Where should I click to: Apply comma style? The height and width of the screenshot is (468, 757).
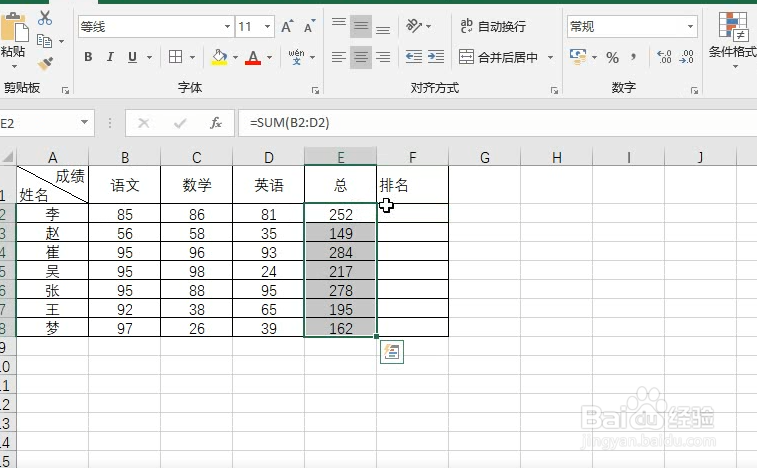(633, 57)
